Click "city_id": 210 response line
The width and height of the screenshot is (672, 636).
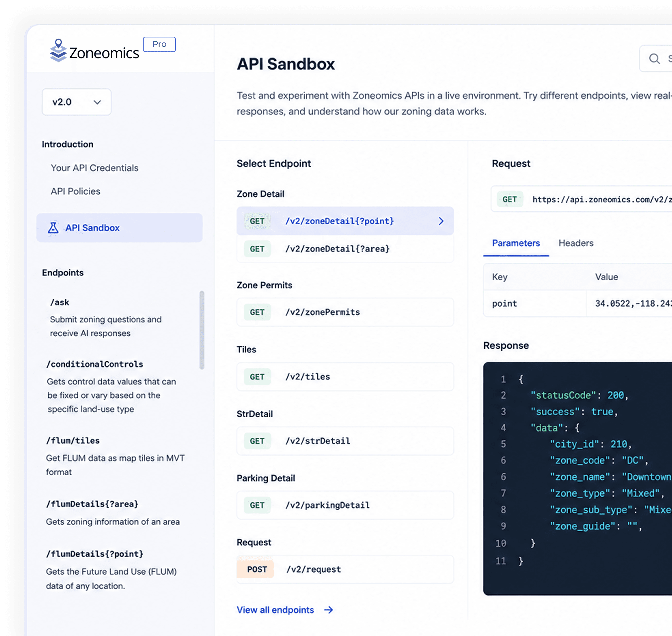(x=591, y=444)
